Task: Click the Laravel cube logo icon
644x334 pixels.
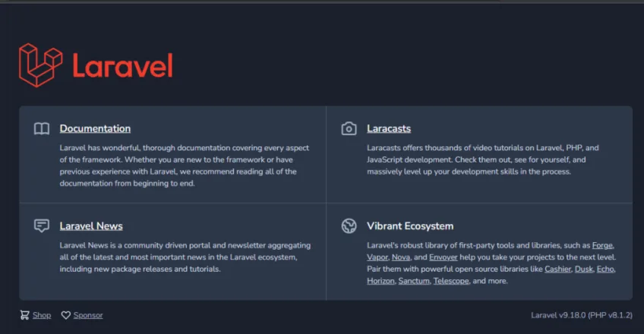Action: coord(41,65)
